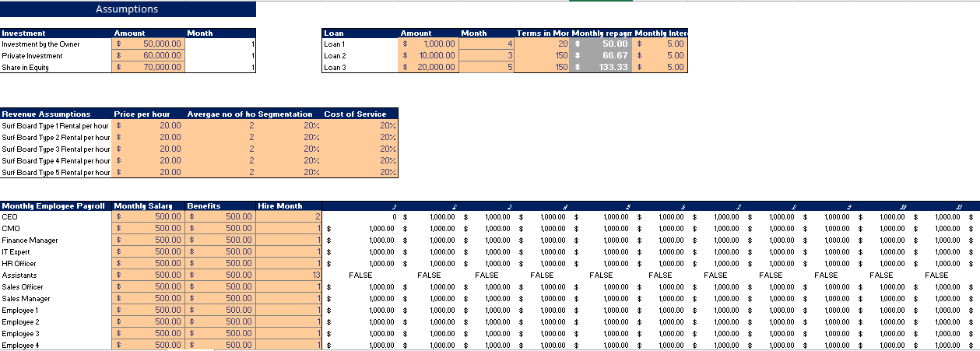
Task: Select Surf Board Type 5 cost of service
Action: (359, 172)
